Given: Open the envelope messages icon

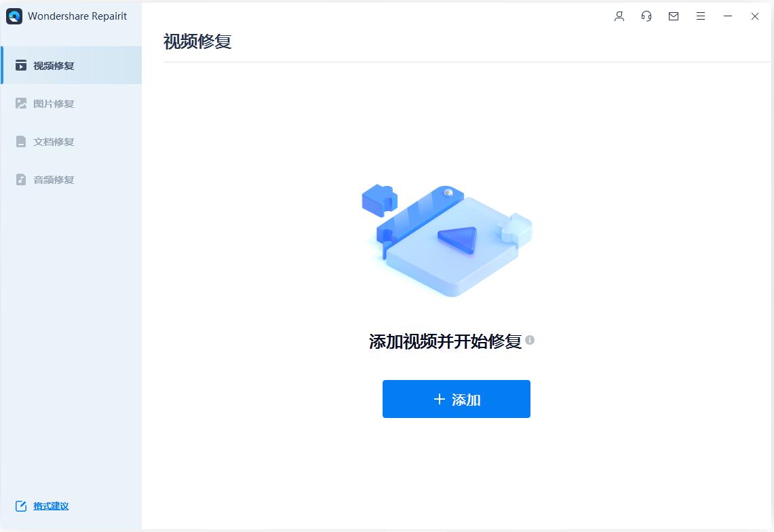Looking at the screenshot, I should [x=674, y=16].
